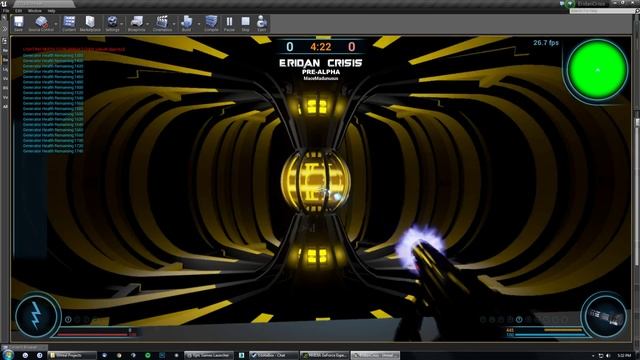Screen dimensions: 640x360
Task: Click the weapon icon in HUD corner
Action: pos(605,317)
